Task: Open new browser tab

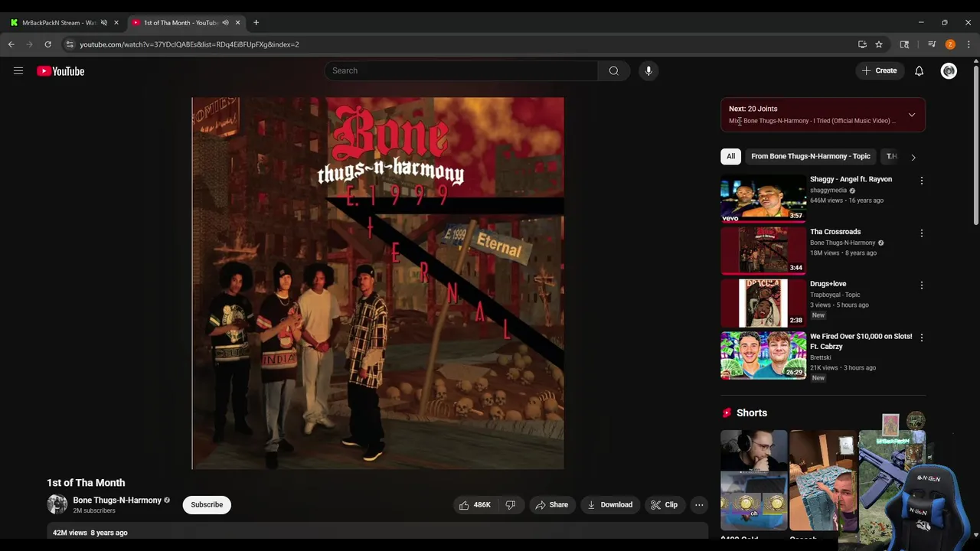Action: pyautogui.click(x=256, y=23)
